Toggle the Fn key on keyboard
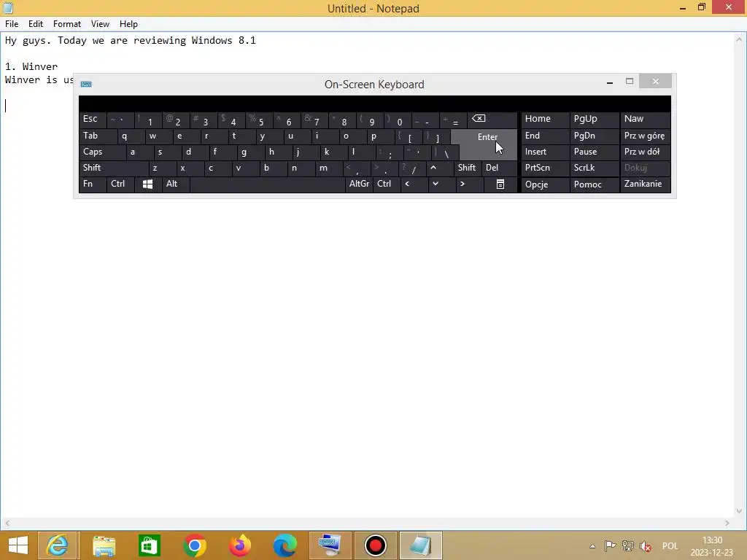The width and height of the screenshot is (747, 560). click(x=92, y=184)
